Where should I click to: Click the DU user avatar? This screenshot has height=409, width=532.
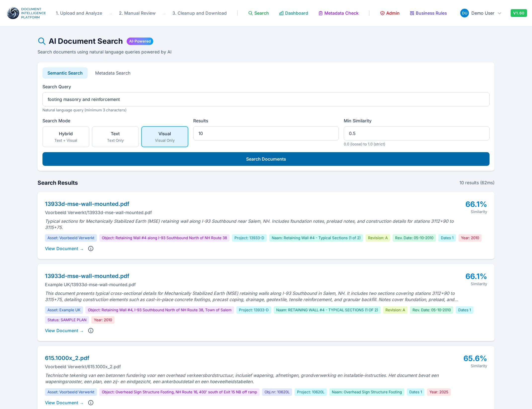(464, 13)
